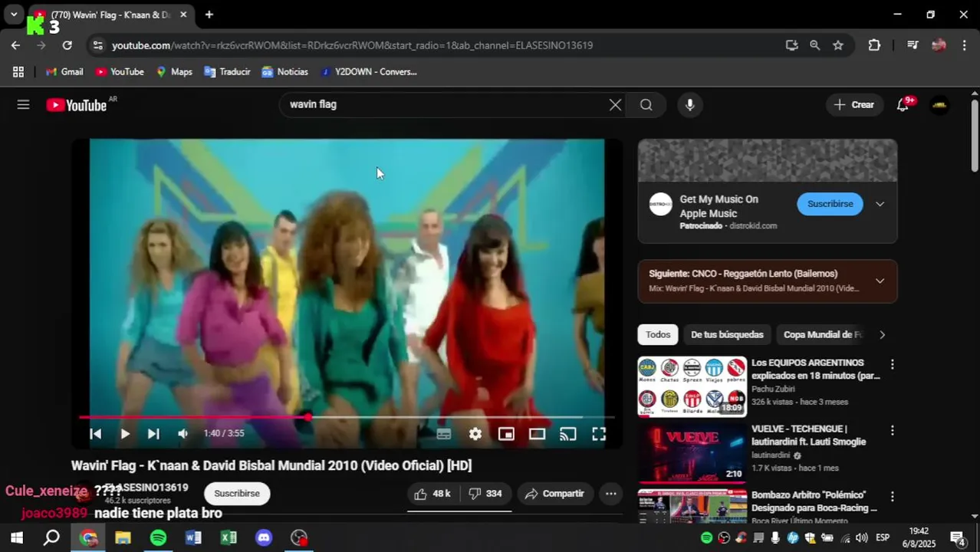Toggle theater mode view

[537, 434]
